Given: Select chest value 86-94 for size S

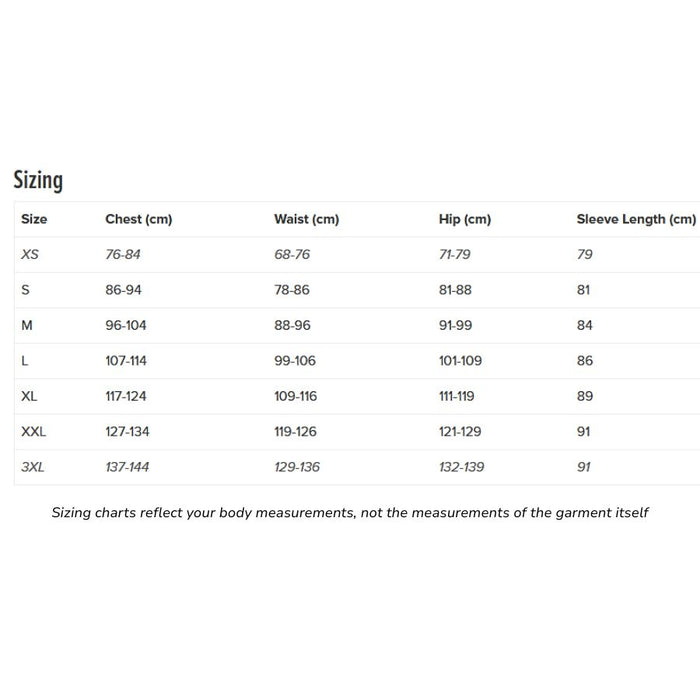Looking at the screenshot, I should (123, 290).
